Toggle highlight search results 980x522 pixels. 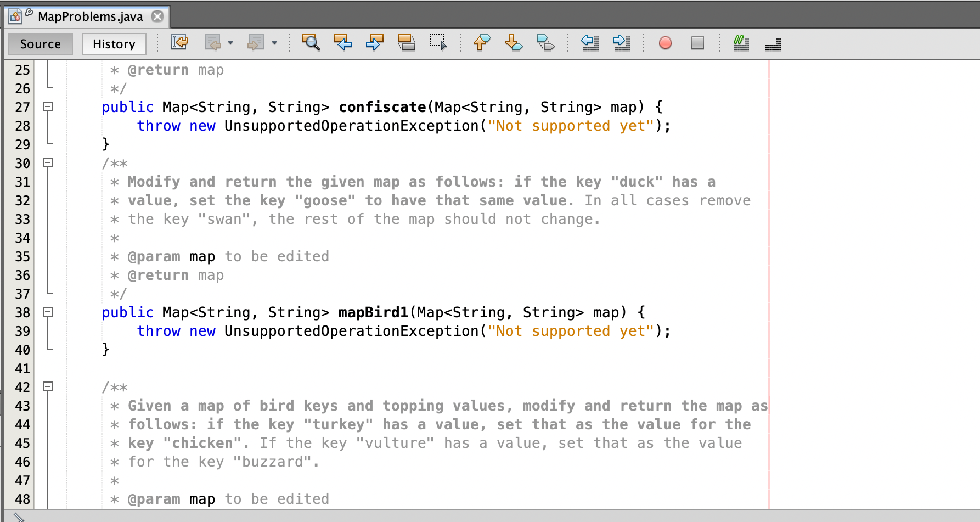[x=407, y=43]
